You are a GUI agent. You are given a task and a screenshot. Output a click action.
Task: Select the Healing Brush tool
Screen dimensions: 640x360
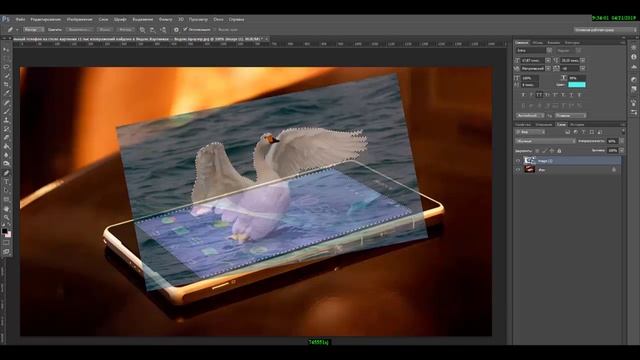click(x=6, y=102)
